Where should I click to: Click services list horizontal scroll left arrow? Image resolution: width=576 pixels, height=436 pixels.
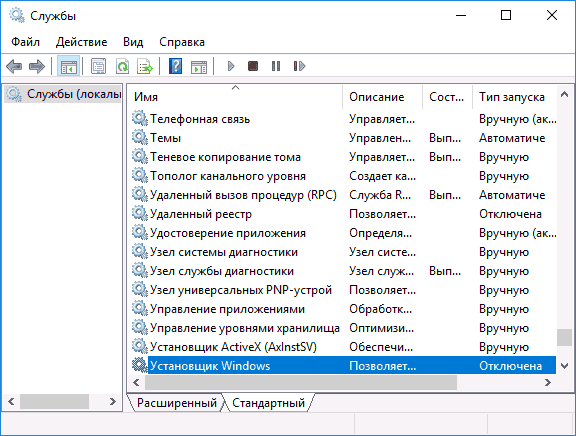pyautogui.click(x=136, y=382)
